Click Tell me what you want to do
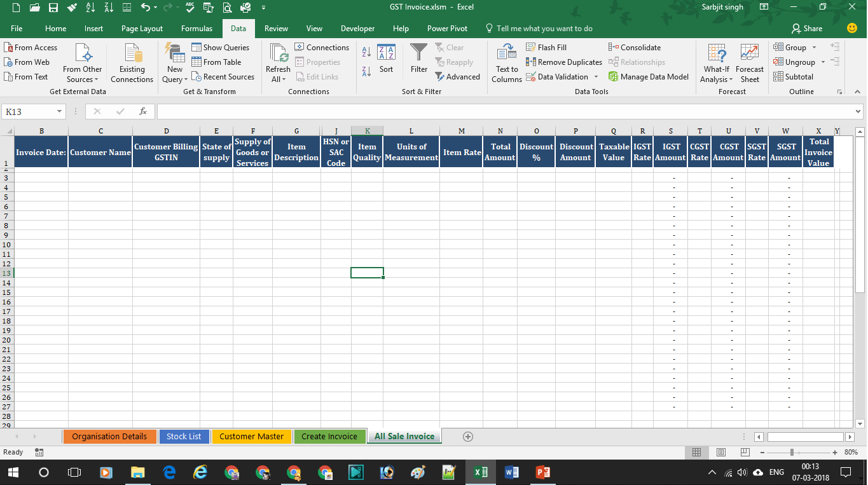The image size is (868, 485). click(539, 28)
